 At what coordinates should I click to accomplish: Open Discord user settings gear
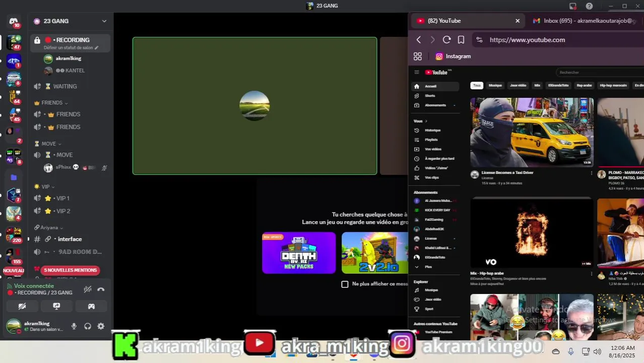click(x=101, y=326)
